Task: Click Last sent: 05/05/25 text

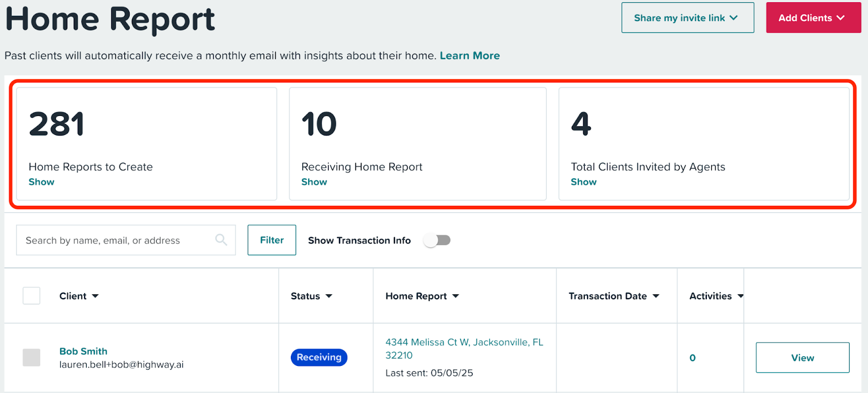Action: (429, 373)
